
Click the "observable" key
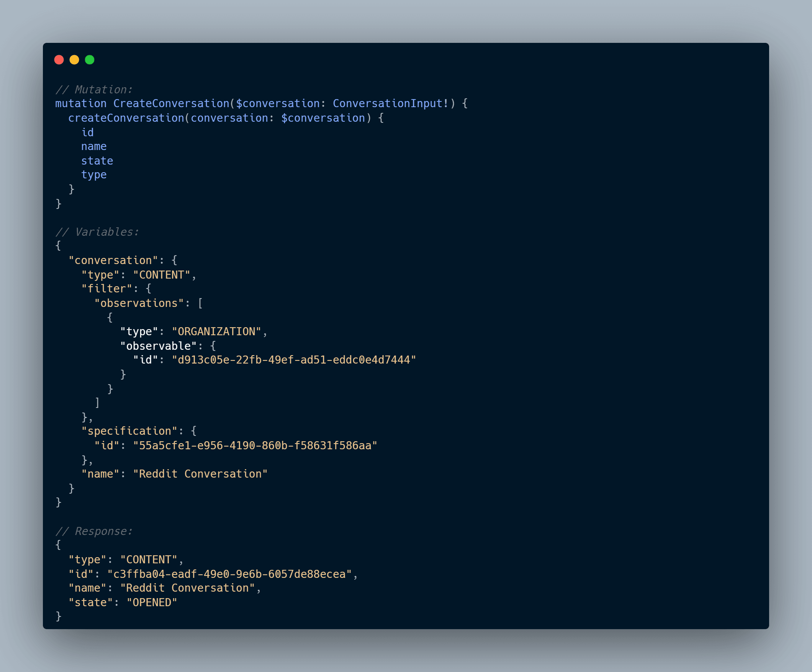[158, 346]
